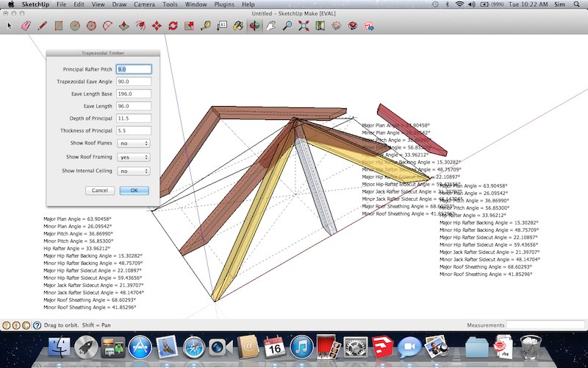Select the Rectangle drawing tool
This screenshot has height=368, width=588.
(58, 25)
